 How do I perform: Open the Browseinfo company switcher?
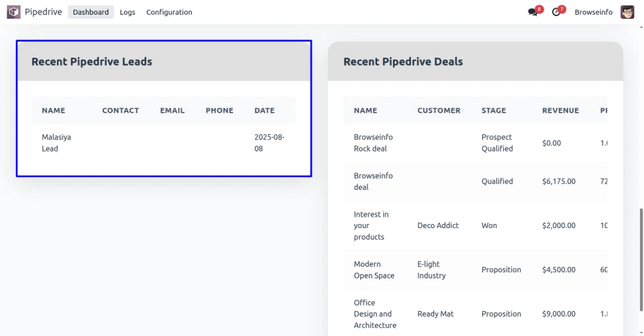593,12
